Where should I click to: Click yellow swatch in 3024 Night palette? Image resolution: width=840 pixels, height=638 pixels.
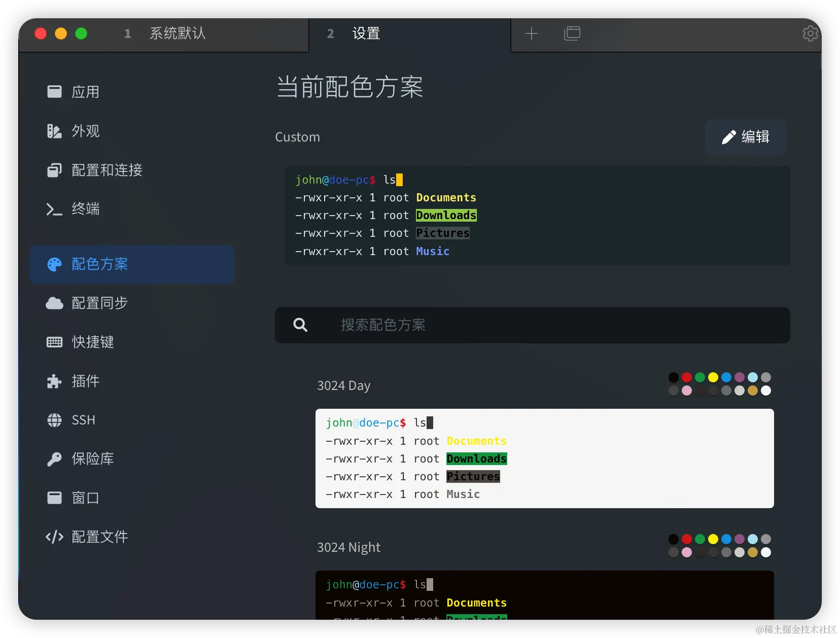point(713,539)
